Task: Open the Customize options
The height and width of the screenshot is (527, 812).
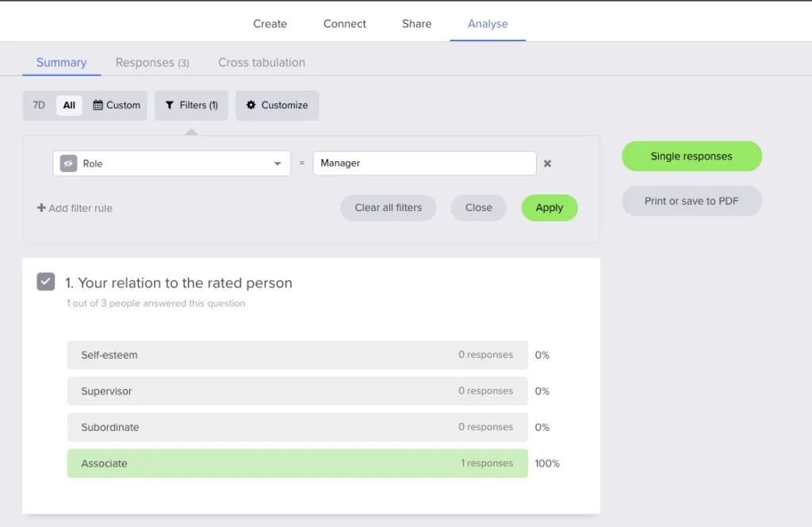Action: (x=277, y=106)
